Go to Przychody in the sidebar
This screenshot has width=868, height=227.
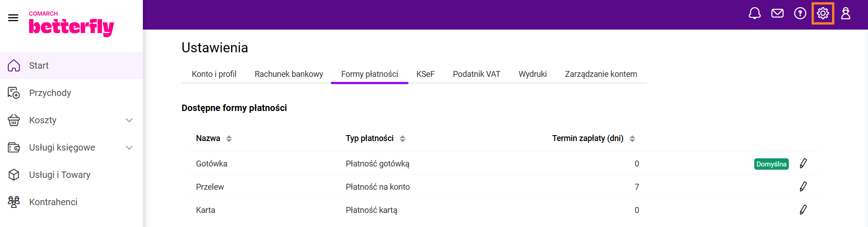(x=50, y=93)
